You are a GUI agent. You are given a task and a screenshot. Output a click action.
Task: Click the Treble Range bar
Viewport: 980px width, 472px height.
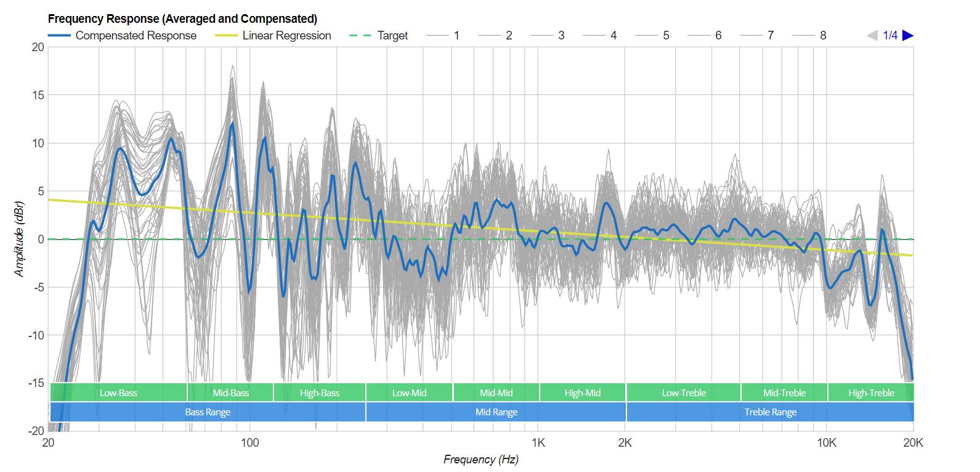point(770,412)
